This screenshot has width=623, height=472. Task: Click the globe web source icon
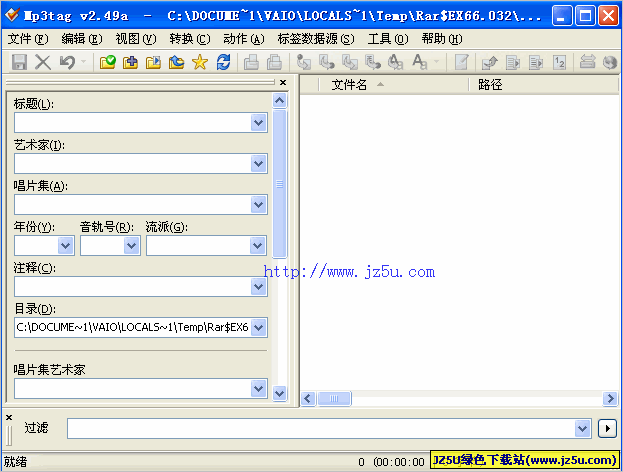609,62
